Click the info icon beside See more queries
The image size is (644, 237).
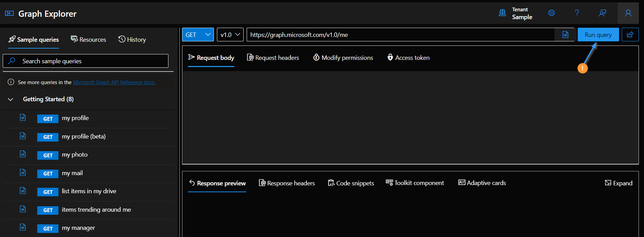tap(11, 82)
